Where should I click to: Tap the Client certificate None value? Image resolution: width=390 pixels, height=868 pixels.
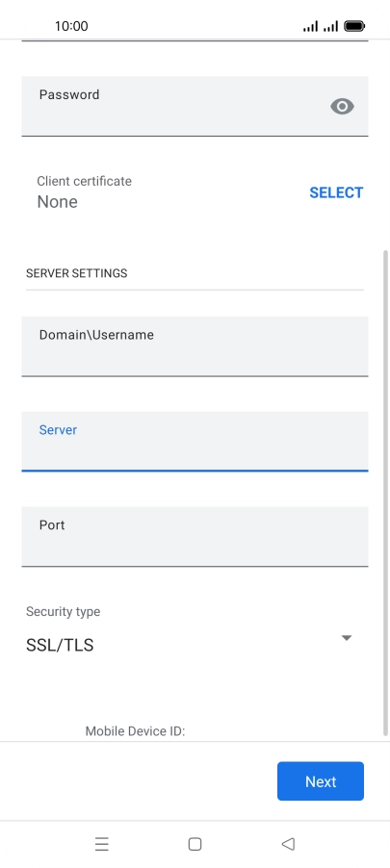pyautogui.click(x=57, y=202)
